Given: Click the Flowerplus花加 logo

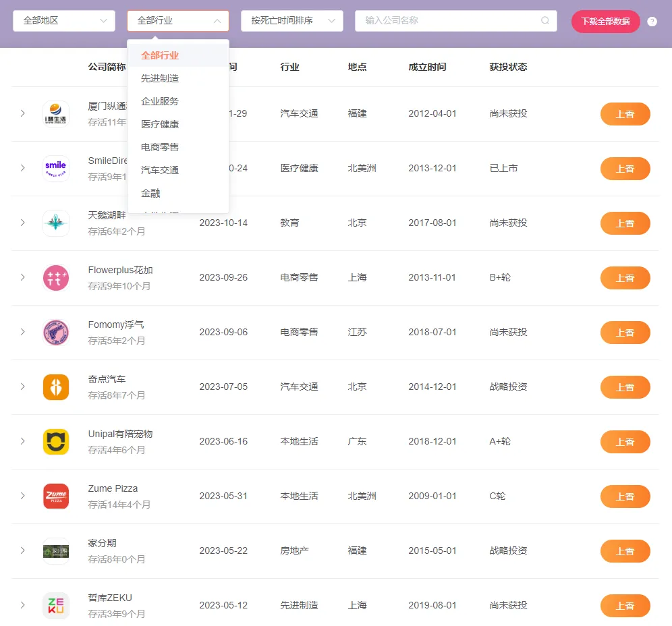Looking at the screenshot, I should [x=56, y=277].
